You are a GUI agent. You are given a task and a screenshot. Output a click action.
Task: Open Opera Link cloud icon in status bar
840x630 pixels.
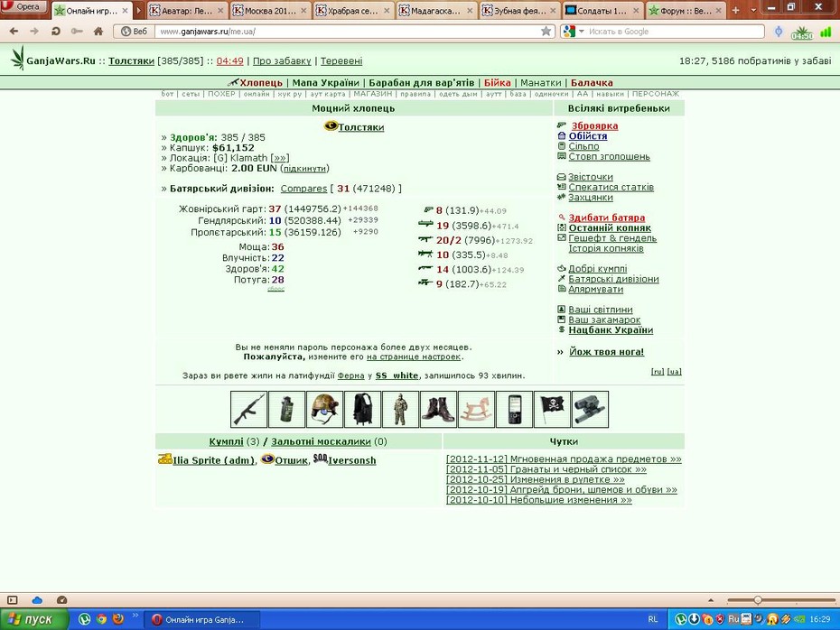(x=37, y=600)
